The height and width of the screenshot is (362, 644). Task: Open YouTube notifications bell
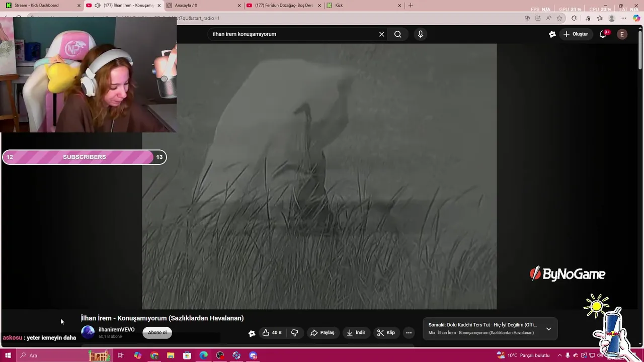tap(603, 34)
